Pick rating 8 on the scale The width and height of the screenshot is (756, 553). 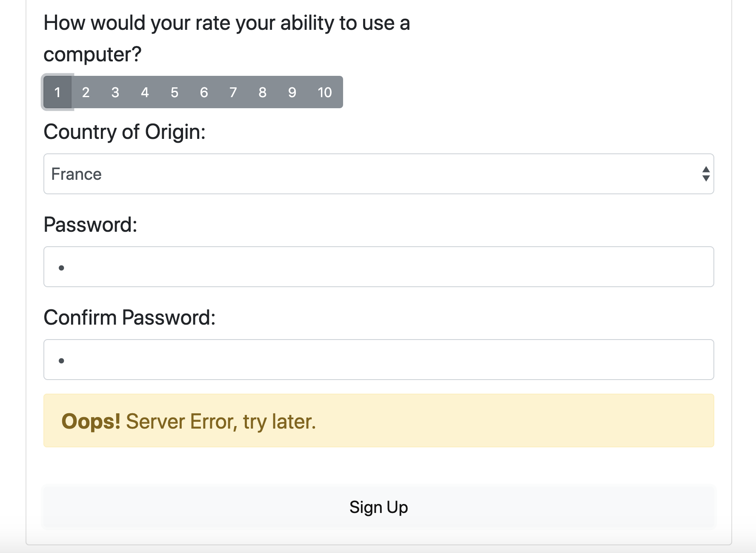[x=262, y=92]
